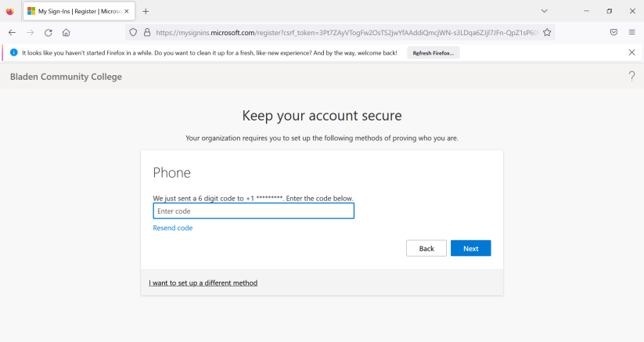Close the My Sign-Ins tab
The image size is (644, 342).
[127, 11]
